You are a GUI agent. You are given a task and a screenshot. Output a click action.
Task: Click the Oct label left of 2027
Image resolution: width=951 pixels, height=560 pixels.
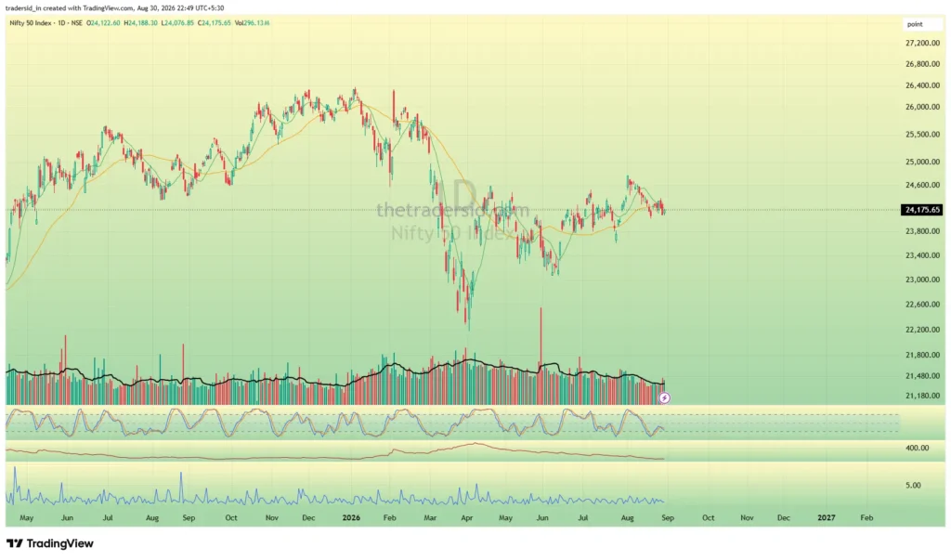tap(708, 517)
